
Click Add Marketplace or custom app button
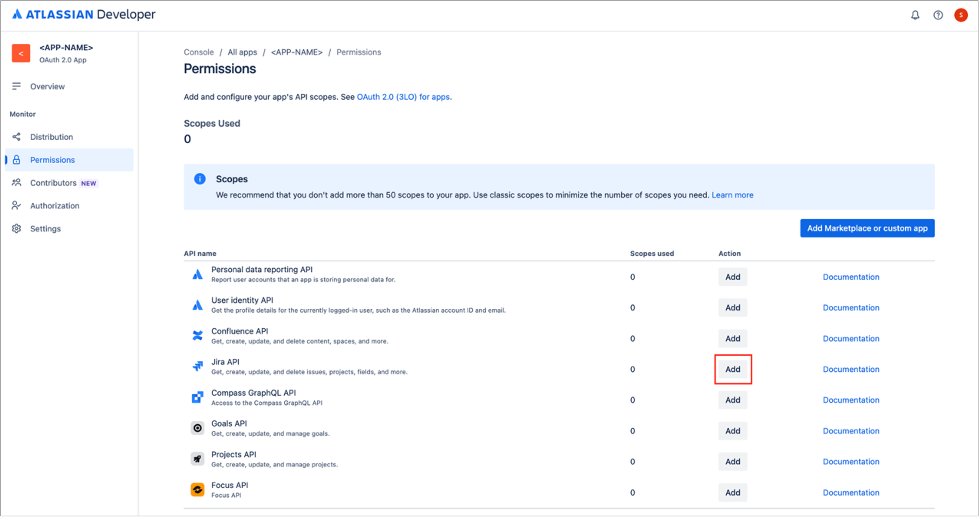click(x=867, y=228)
